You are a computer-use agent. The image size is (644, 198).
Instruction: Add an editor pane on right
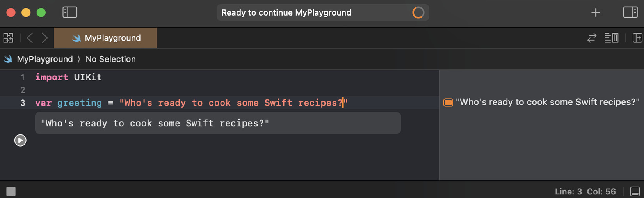[x=637, y=38]
